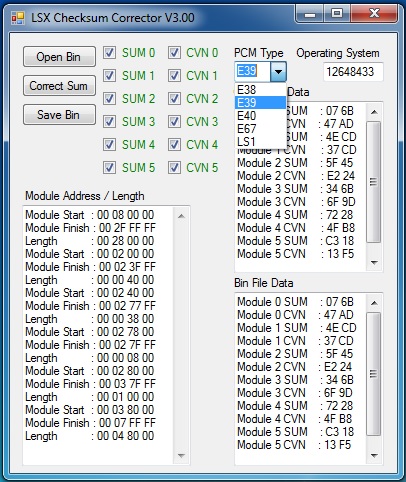Viewport: 406px width, 482px height.
Task: Select E38 from the PCM Type list
Action: click(x=260, y=90)
